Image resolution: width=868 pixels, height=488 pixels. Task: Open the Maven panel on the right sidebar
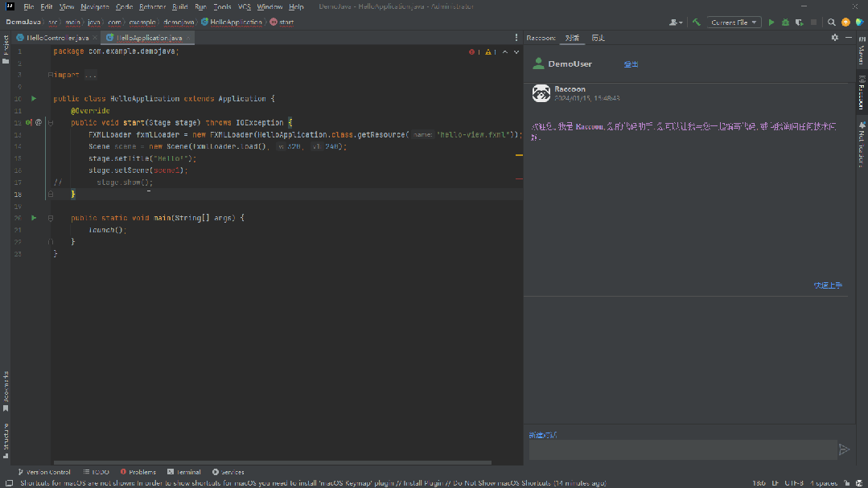(862, 55)
